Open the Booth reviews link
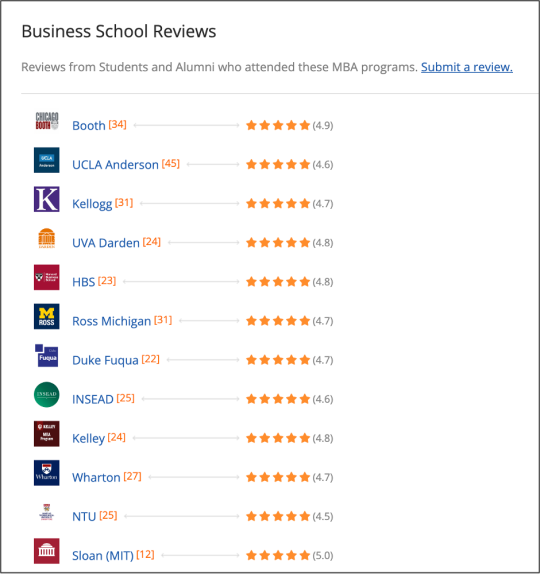The height and width of the screenshot is (574, 540). pyautogui.click(x=89, y=126)
